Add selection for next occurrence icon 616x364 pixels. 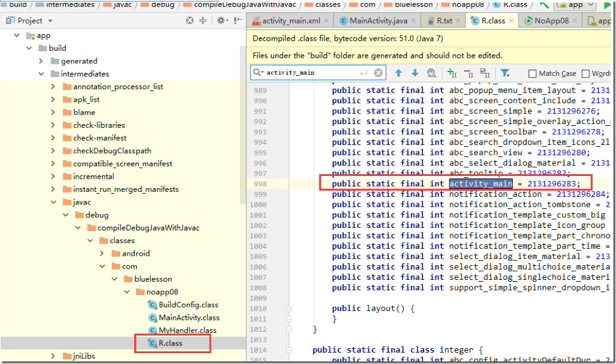pos(452,73)
